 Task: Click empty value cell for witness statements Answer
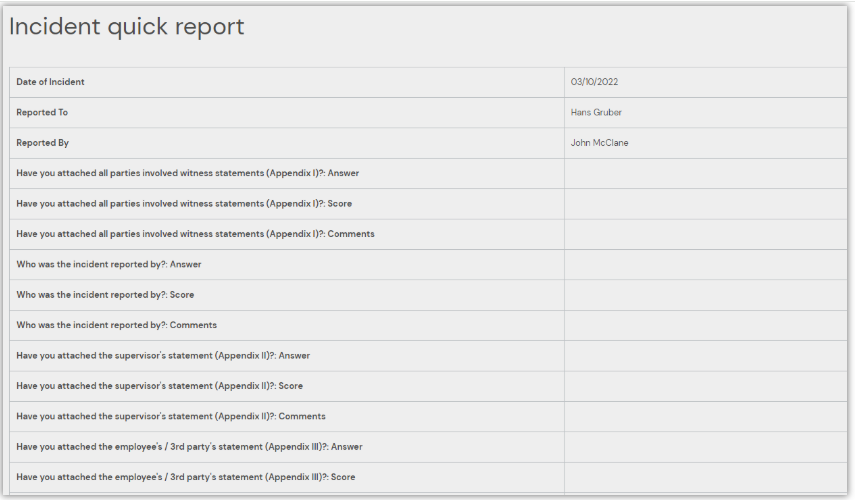tap(705, 173)
